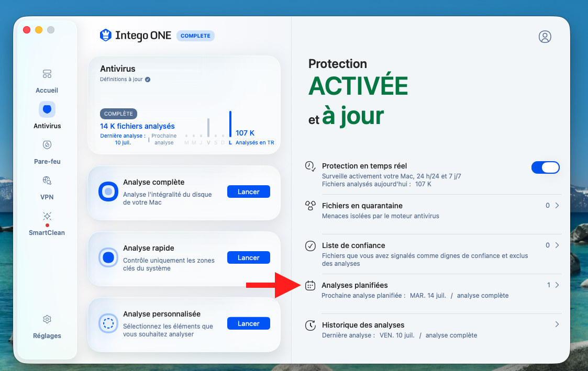Click the Analyses planifiées calendar icon
The image size is (588, 371).
(x=310, y=286)
